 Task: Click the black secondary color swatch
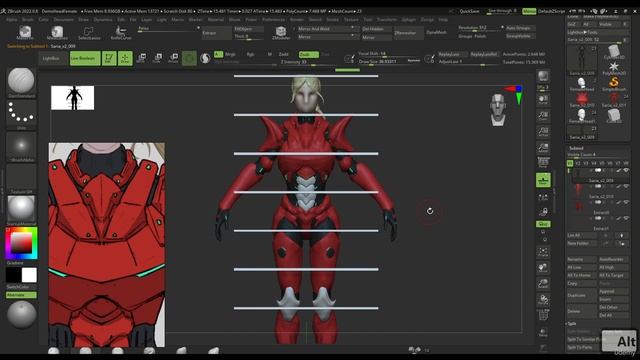pos(13,275)
